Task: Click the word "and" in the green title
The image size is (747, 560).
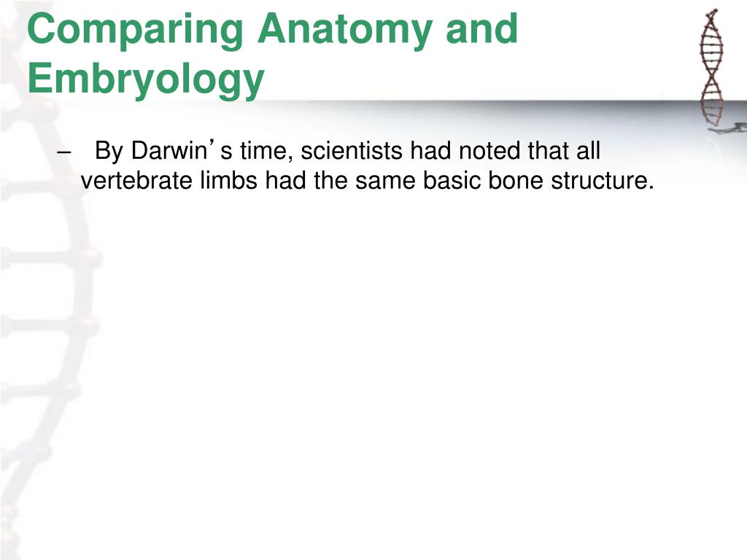Action: (481, 28)
